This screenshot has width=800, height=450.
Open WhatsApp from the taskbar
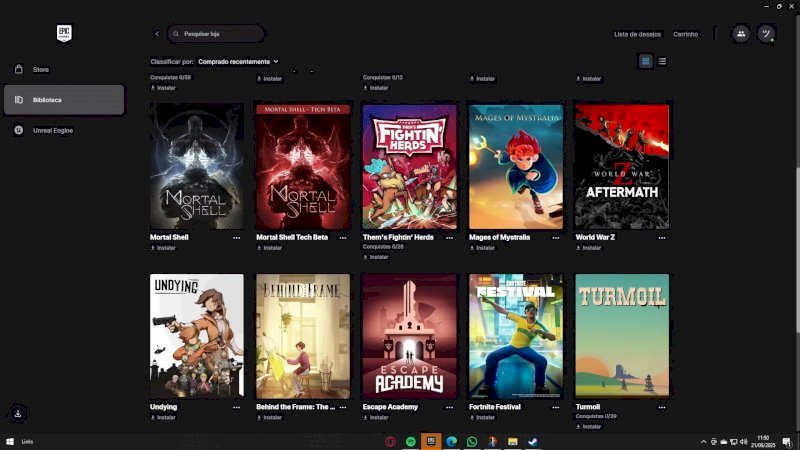[472, 441]
